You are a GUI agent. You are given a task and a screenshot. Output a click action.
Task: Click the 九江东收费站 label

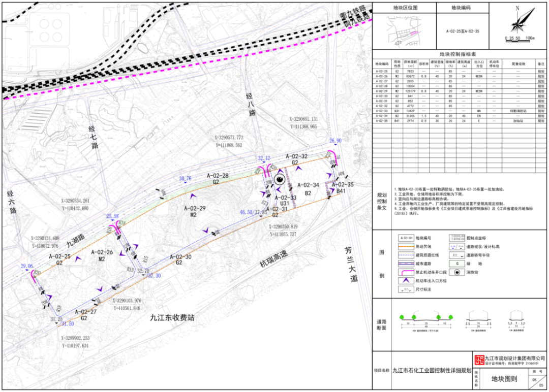[x=172, y=318]
